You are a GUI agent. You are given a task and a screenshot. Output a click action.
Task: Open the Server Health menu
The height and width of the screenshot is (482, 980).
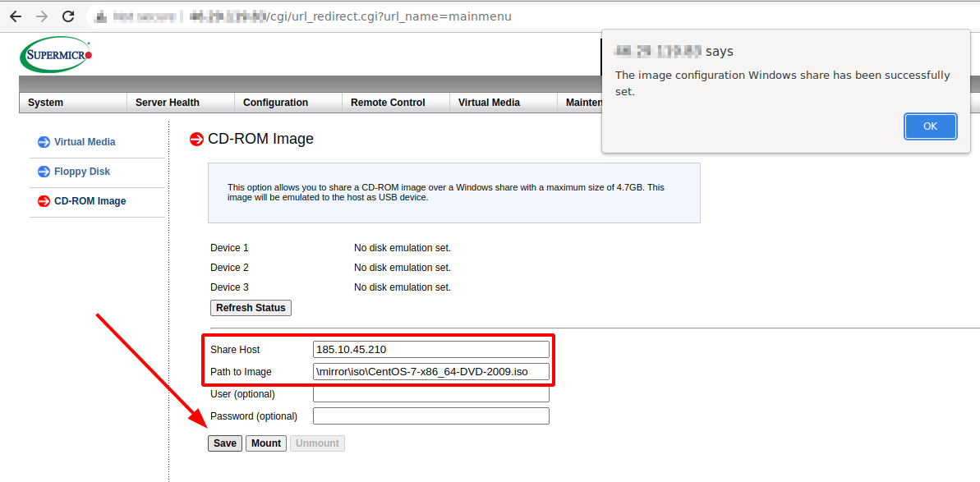click(x=168, y=103)
